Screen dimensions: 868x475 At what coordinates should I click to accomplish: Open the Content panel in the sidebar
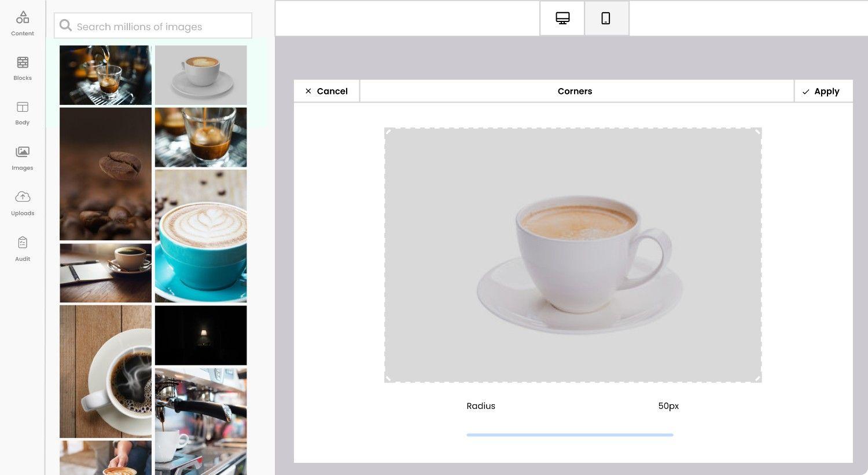[22, 23]
